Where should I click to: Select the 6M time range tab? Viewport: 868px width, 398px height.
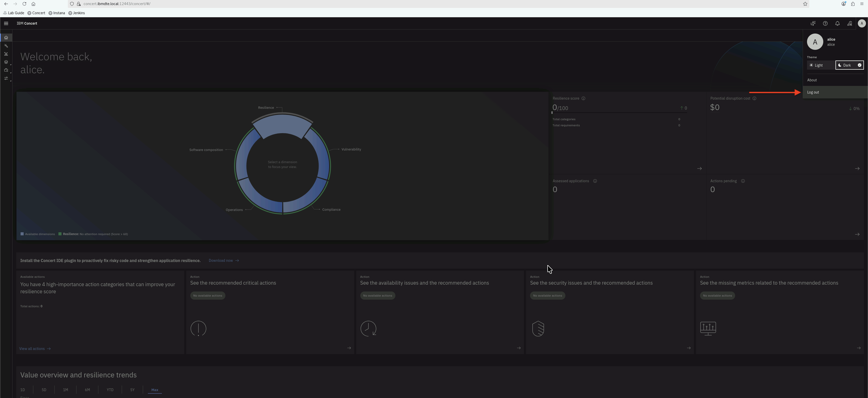point(87,390)
